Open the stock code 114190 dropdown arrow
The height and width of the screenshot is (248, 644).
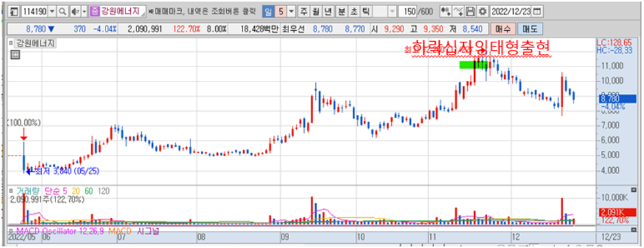point(52,12)
